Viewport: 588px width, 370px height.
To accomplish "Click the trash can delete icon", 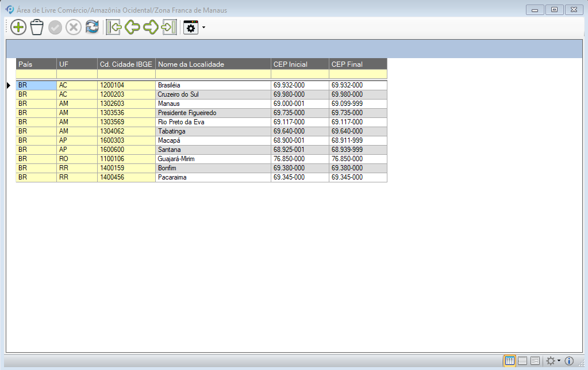I will coord(37,27).
